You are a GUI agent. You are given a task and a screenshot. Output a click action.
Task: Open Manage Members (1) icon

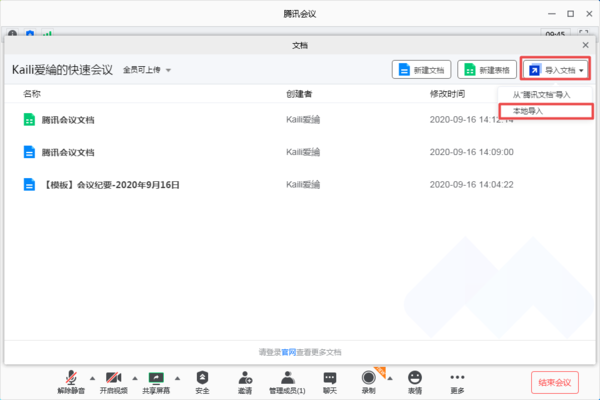[x=287, y=378]
